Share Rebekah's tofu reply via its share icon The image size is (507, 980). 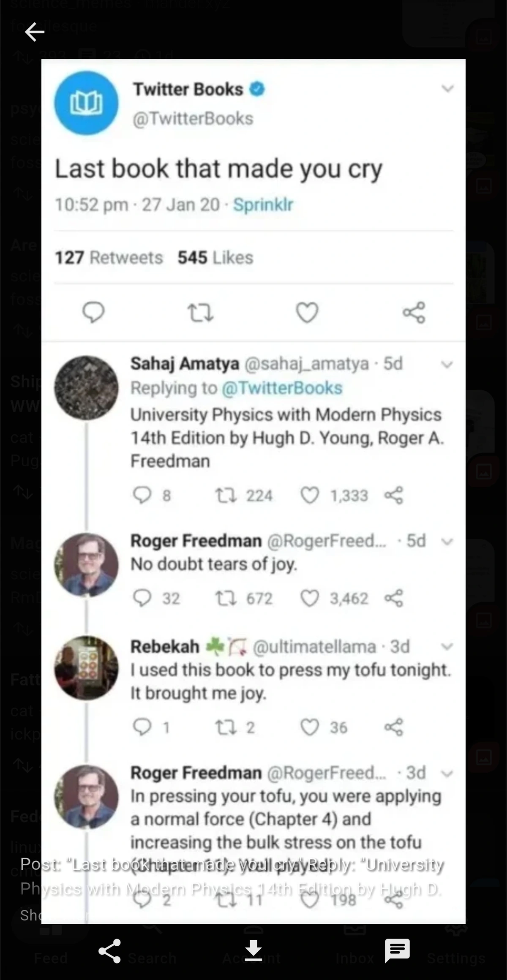pos(393,727)
